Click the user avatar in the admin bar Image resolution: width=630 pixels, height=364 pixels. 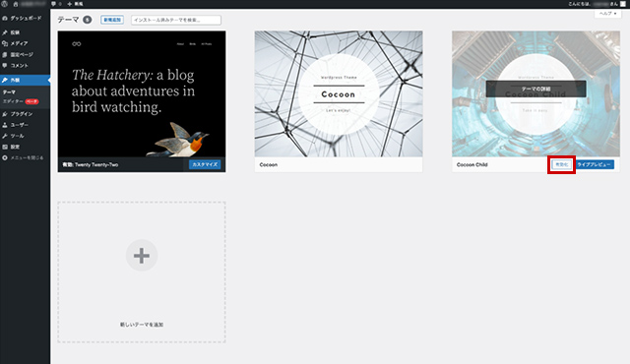(623, 4)
